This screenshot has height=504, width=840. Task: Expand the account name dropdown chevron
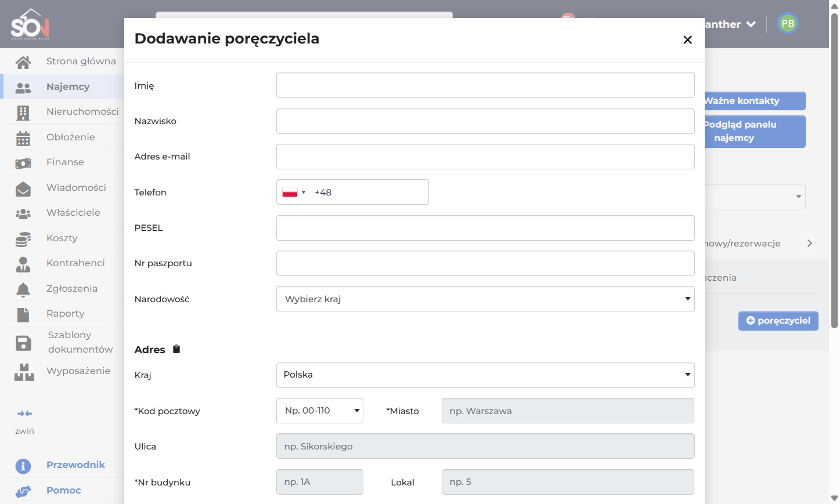(x=751, y=24)
